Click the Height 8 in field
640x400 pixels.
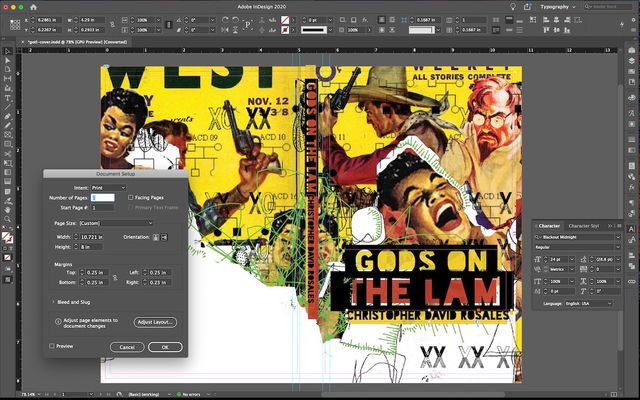coord(91,247)
